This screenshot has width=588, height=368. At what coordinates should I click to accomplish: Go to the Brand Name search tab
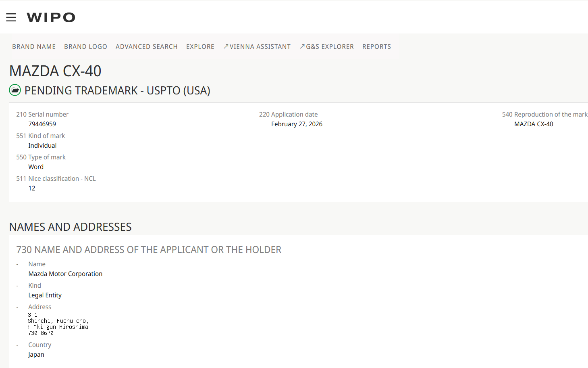(x=34, y=47)
